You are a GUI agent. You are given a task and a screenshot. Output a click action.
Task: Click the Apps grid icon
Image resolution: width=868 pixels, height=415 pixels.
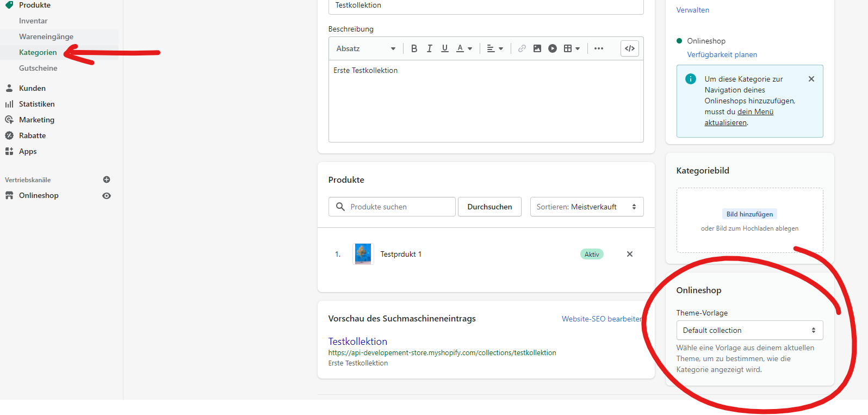[x=9, y=151]
